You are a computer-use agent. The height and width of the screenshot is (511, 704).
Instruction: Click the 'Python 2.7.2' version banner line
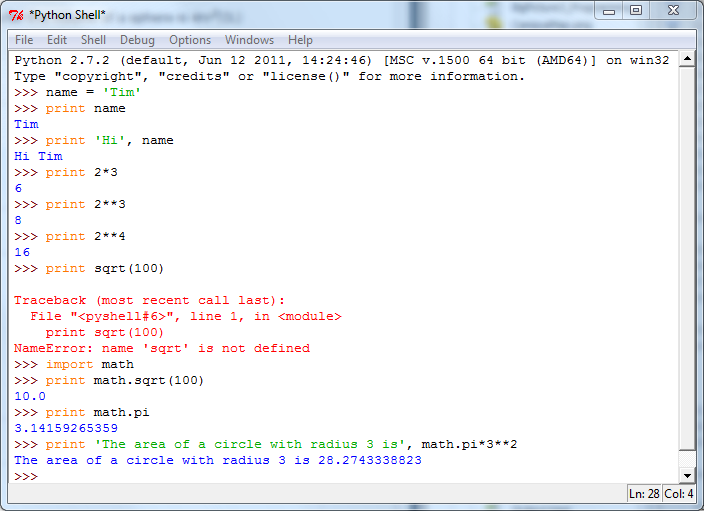point(341,61)
